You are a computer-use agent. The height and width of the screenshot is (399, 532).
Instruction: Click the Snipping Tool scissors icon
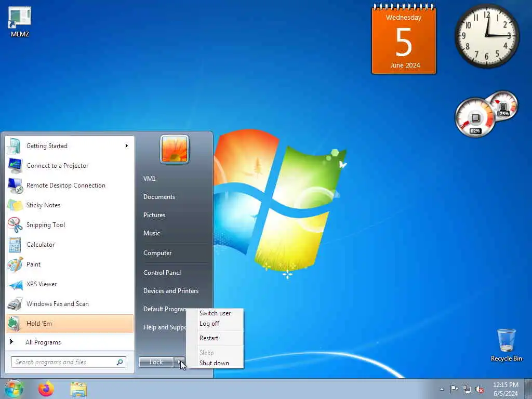click(15, 224)
